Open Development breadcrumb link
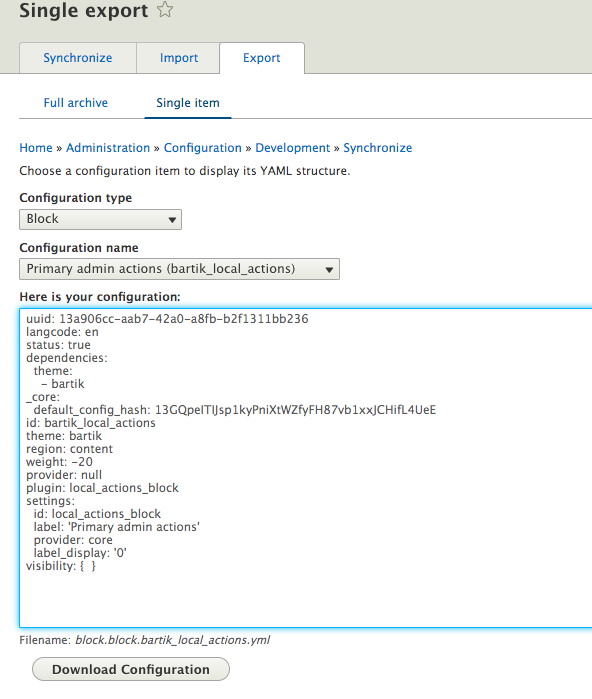The height and width of the screenshot is (699, 592). tap(292, 148)
